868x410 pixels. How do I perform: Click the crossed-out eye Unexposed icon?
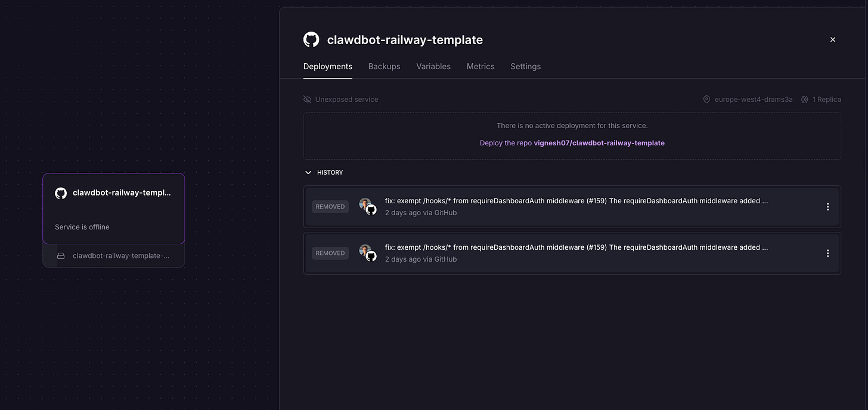[308, 100]
